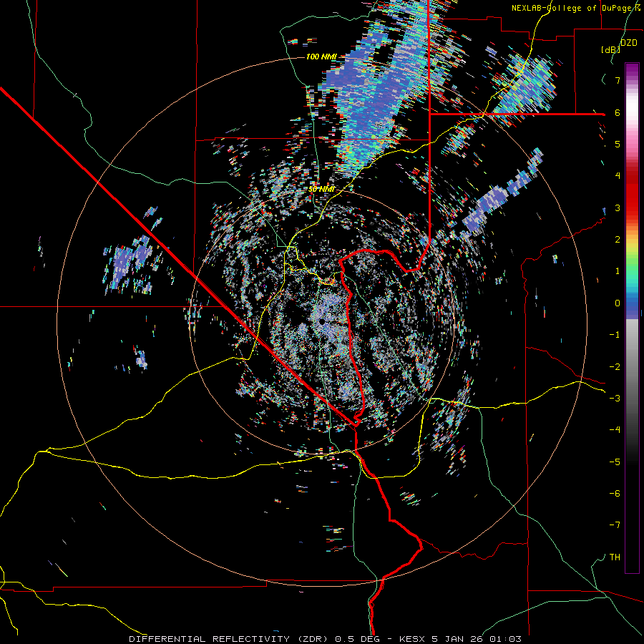Click the '50 NMI' range ring label
The height and width of the screenshot is (644, 644).
point(321,190)
